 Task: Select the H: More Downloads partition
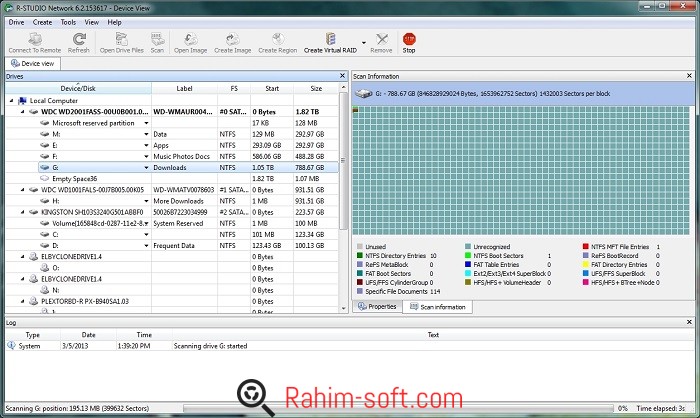(55, 200)
